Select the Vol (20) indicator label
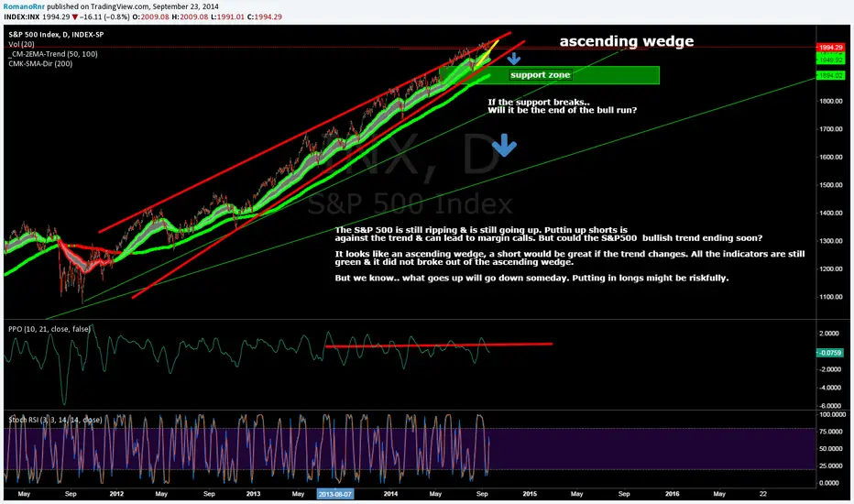This screenshot has height=504, width=854. click(x=21, y=44)
